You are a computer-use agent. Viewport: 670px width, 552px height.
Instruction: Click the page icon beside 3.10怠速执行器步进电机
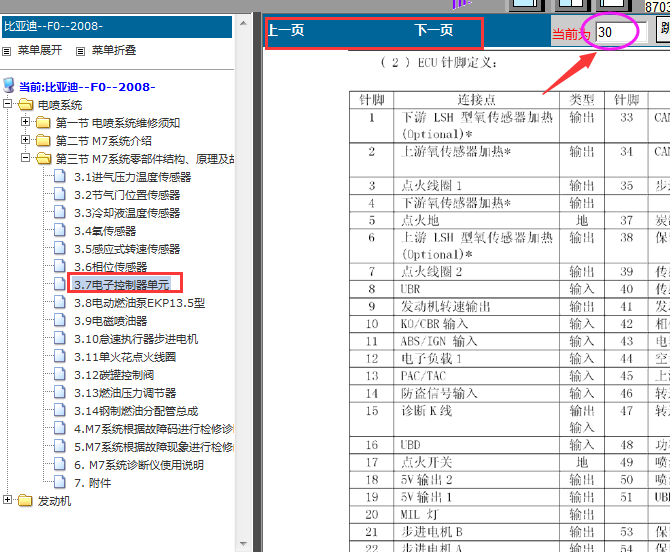(x=60, y=338)
